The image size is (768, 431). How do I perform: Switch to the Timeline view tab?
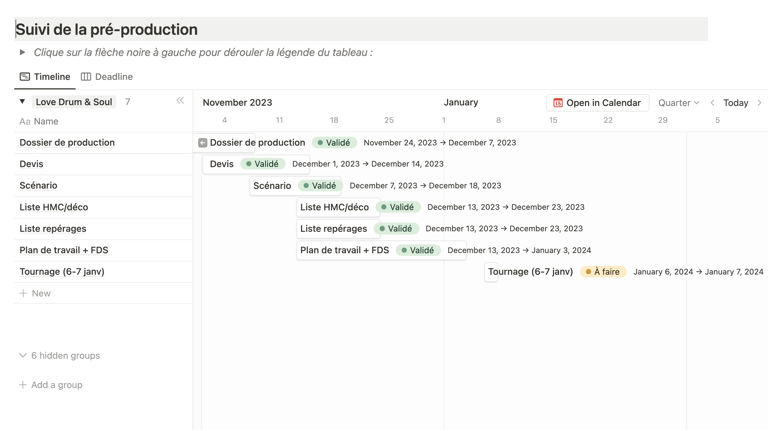[x=45, y=77]
